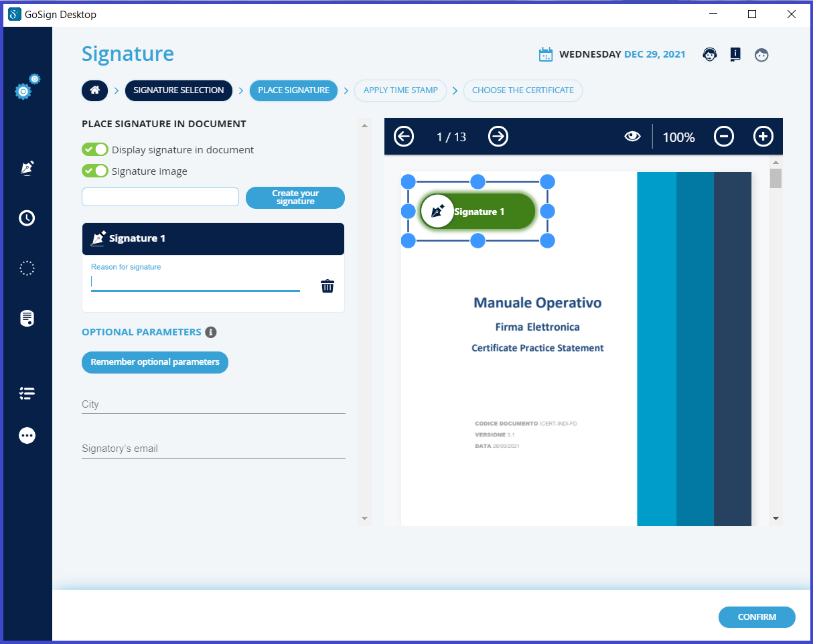Go to next document page arrow
813x644 pixels.
(498, 137)
